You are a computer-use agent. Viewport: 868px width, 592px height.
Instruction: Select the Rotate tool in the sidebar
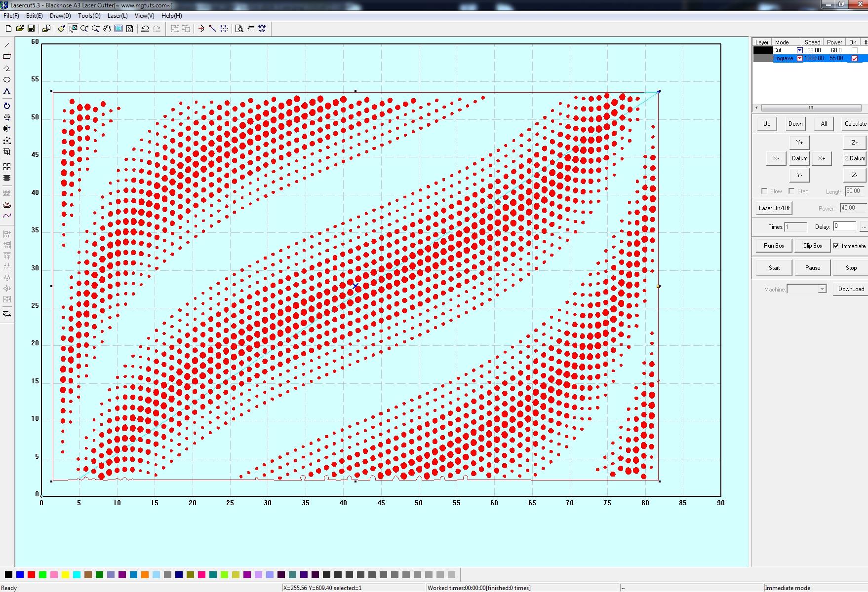pos(7,106)
